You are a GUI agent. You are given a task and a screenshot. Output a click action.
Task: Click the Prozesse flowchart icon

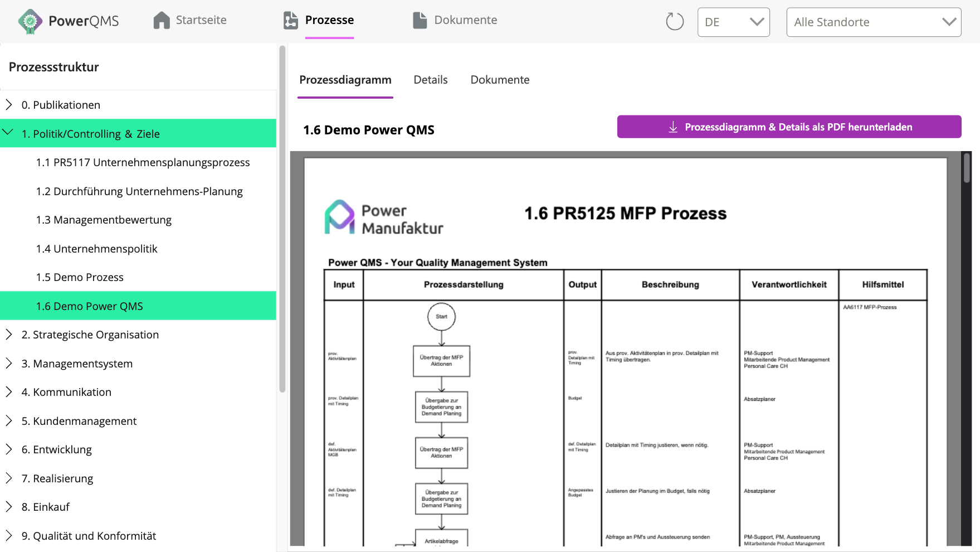tap(291, 20)
